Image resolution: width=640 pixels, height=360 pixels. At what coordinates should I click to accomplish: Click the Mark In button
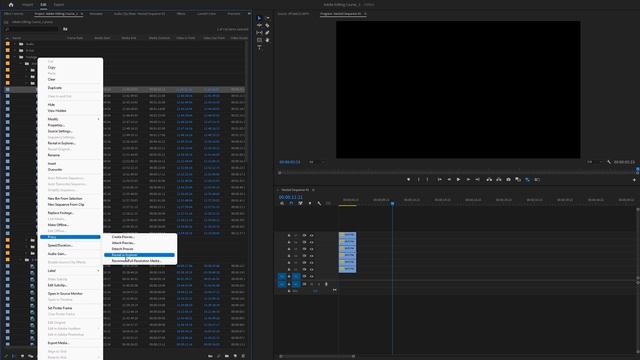click(418, 180)
